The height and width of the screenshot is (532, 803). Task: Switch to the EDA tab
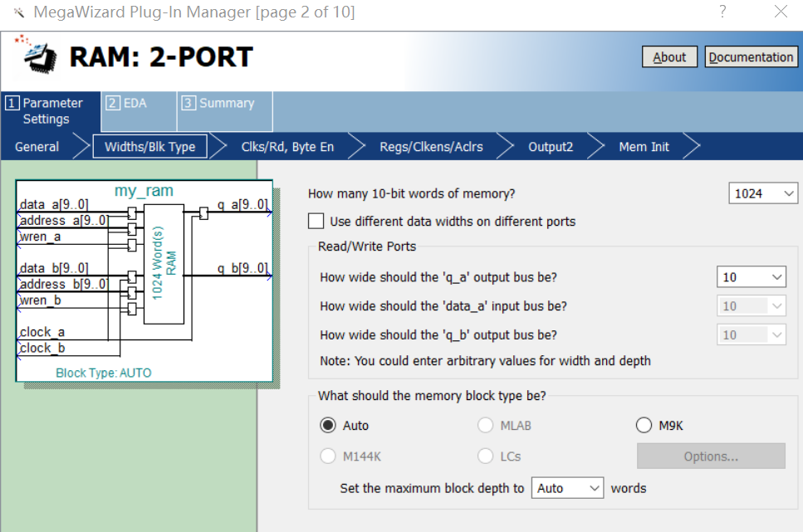(139, 111)
